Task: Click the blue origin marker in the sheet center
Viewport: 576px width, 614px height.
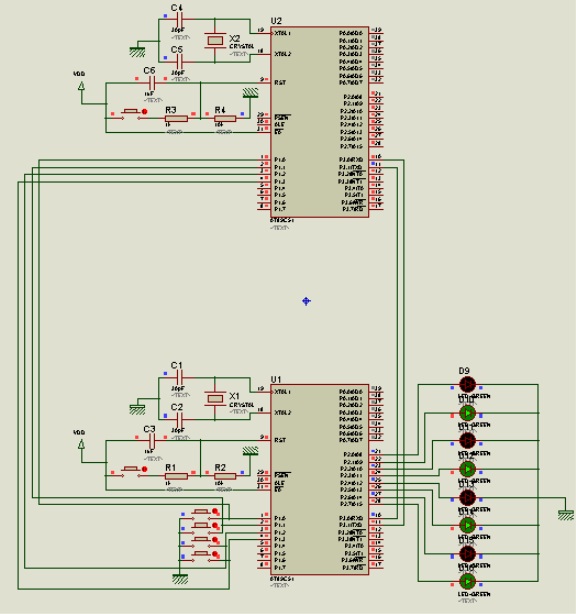Action: click(306, 301)
